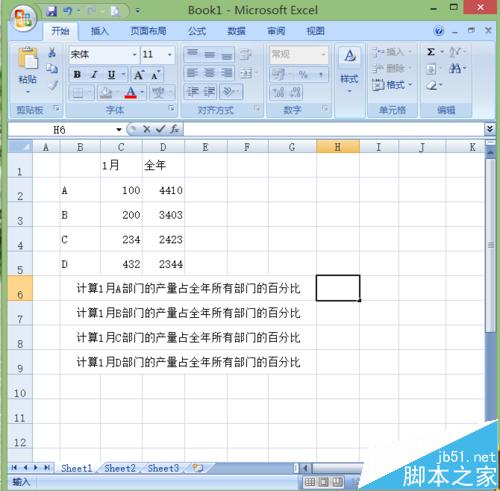Increase decimal places button
Image resolution: width=500 pixels, height=491 pixels.
[279, 92]
